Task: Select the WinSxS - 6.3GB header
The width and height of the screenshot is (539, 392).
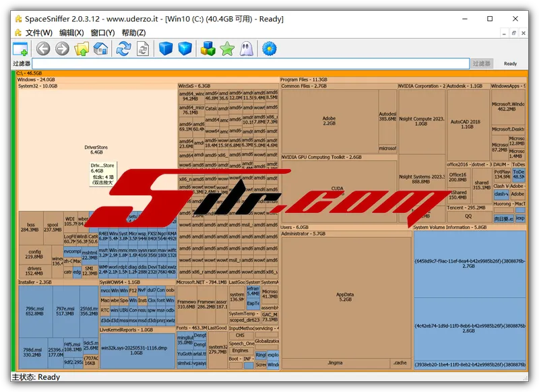Action: click(228, 86)
